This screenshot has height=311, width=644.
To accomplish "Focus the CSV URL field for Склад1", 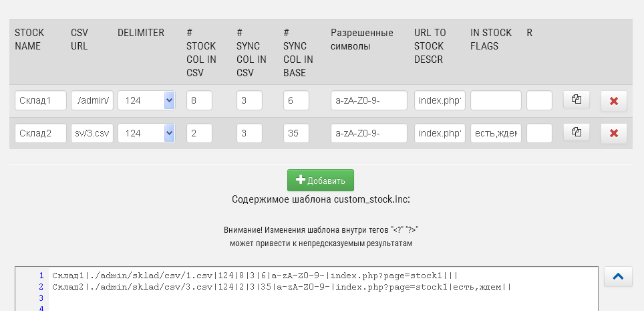I will pyautogui.click(x=92, y=101).
